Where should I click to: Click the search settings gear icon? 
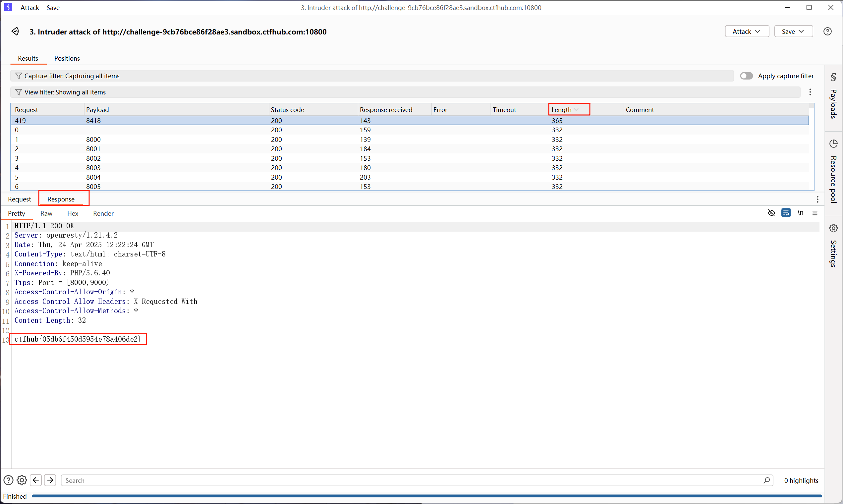tap(22, 480)
